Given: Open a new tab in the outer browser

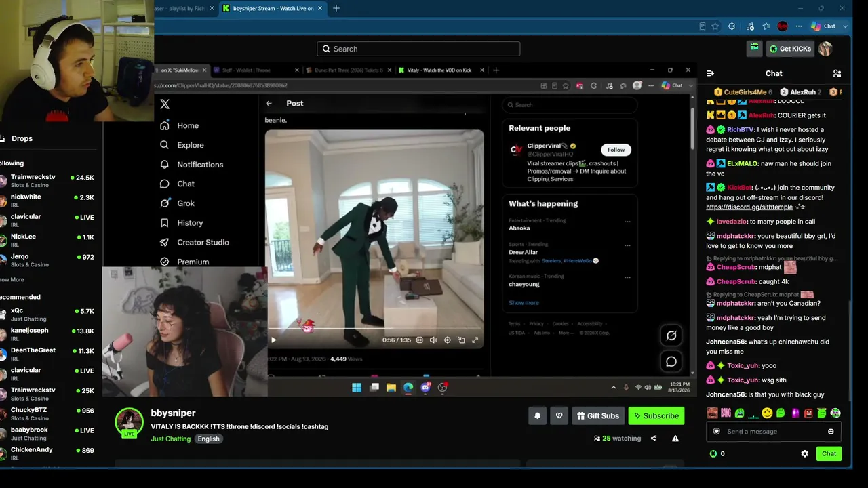Looking at the screenshot, I should [x=336, y=8].
